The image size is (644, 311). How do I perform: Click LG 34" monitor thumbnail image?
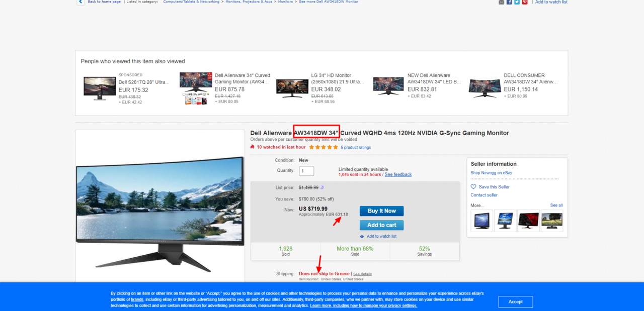292,88
